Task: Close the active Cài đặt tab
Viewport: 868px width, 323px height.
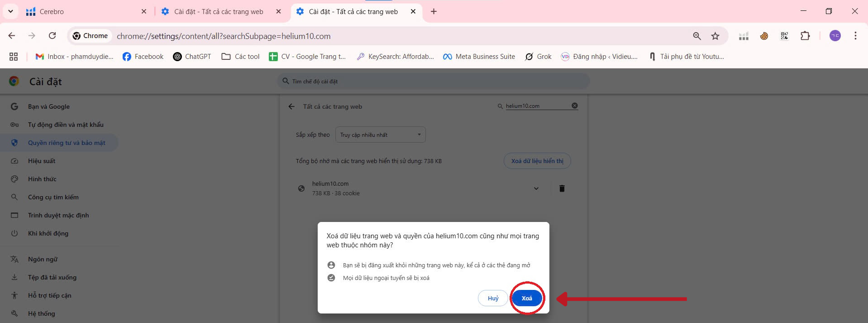Action: point(413,12)
